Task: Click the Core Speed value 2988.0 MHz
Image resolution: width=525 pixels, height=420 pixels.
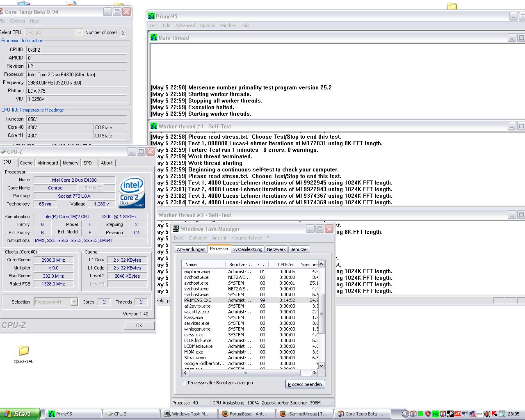Action: tap(53, 260)
